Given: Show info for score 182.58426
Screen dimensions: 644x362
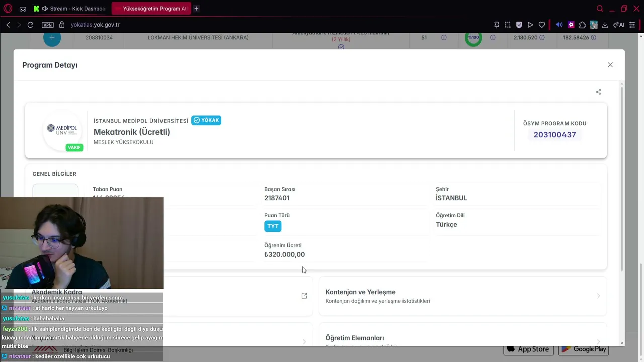Looking at the screenshot, I should click(x=594, y=38).
